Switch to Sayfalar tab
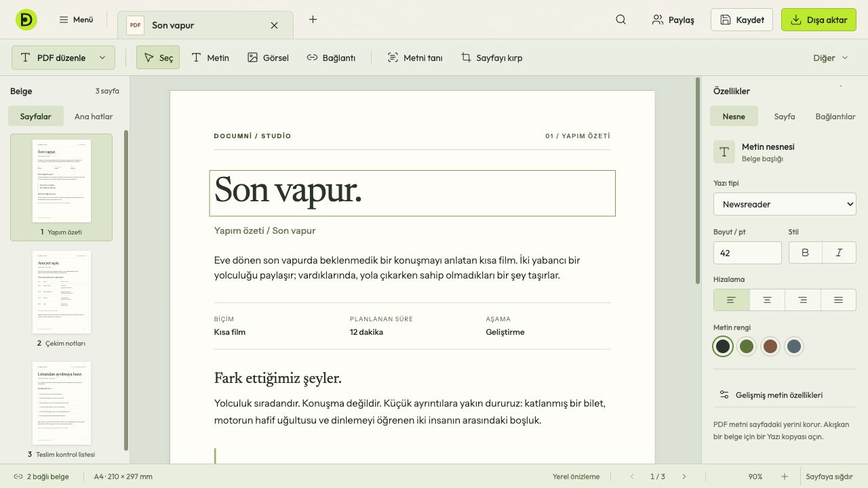 35,116
